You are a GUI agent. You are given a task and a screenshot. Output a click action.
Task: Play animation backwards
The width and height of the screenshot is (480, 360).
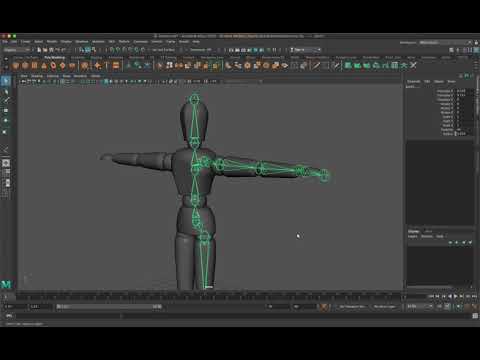[450, 296]
